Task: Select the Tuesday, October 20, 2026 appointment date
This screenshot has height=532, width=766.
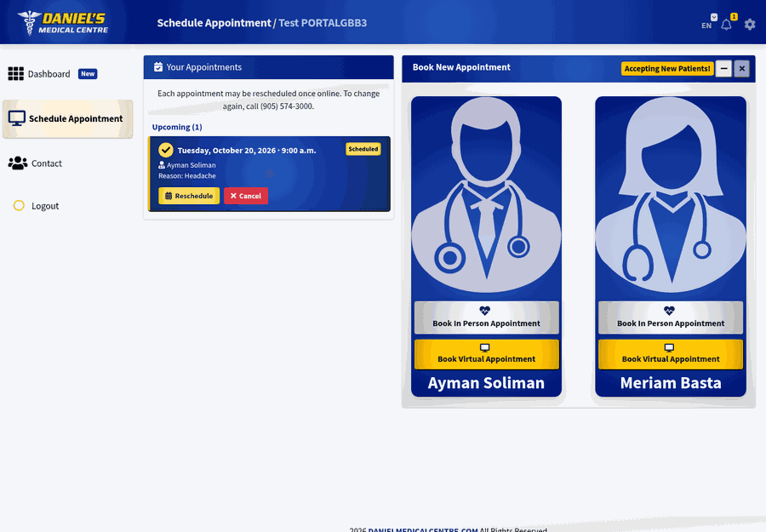Action: click(x=247, y=151)
